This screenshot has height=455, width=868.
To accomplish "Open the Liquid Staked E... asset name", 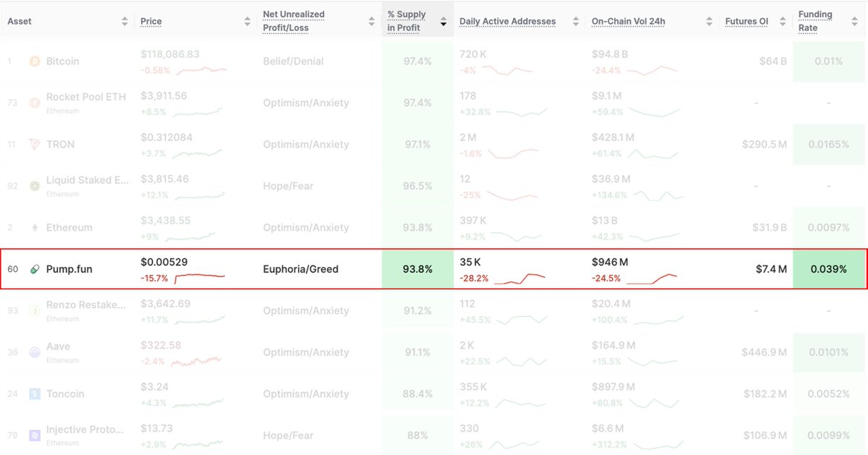I will click(88, 180).
